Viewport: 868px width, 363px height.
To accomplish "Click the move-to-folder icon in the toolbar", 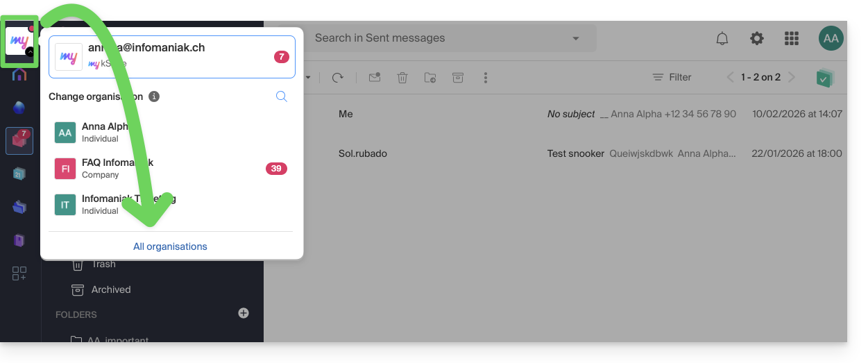I will coord(430,78).
